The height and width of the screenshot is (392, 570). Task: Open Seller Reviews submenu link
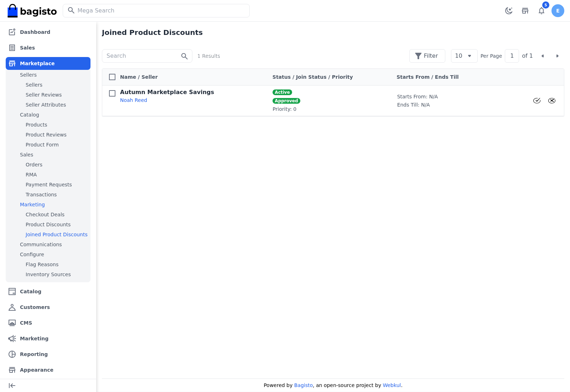coord(43,95)
